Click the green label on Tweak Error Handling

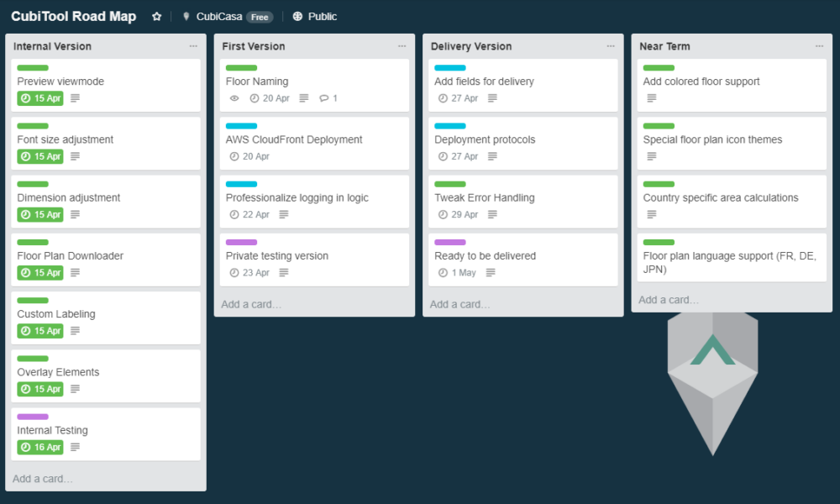pyautogui.click(x=450, y=184)
